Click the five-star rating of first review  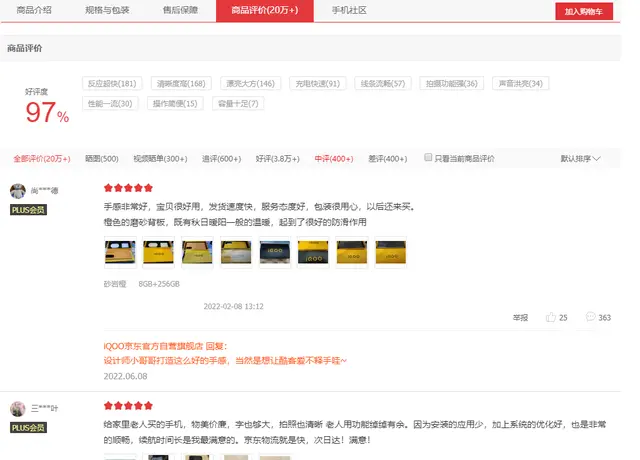pos(128,188)
